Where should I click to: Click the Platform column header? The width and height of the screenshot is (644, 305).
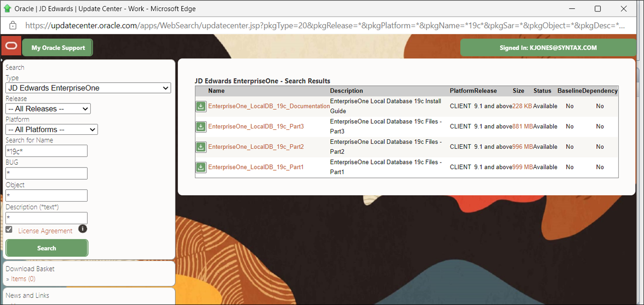(462, 91)
